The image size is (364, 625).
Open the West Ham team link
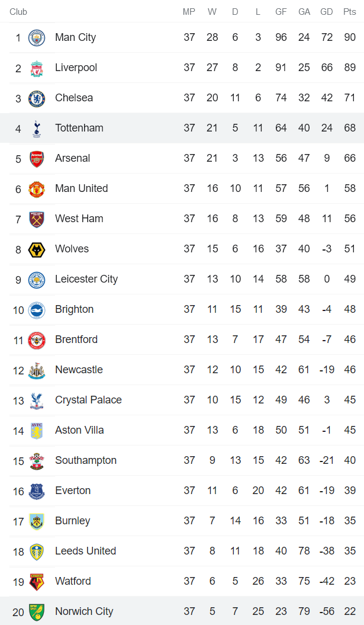[79, 219]
